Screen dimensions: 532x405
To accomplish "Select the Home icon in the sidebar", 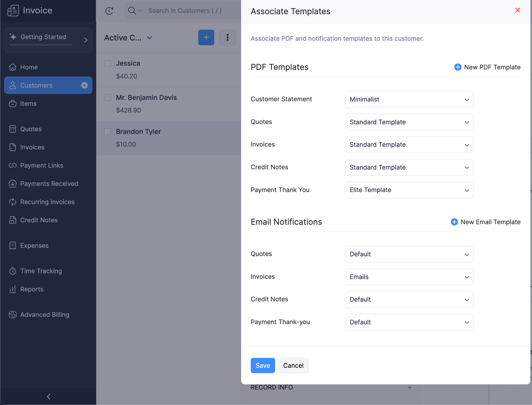I will click(13, 67).
